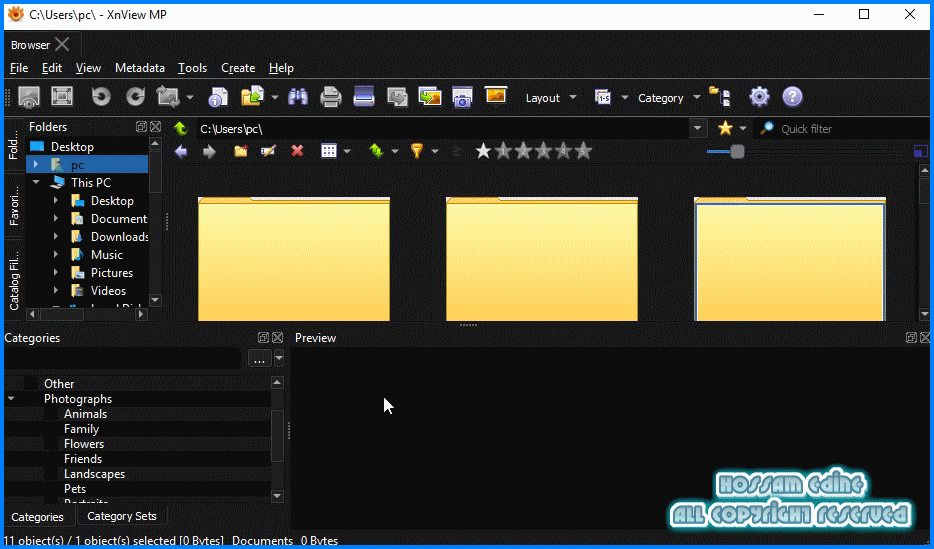
Task: Start the Slideshow icon
Action: (x=496, y=95)
